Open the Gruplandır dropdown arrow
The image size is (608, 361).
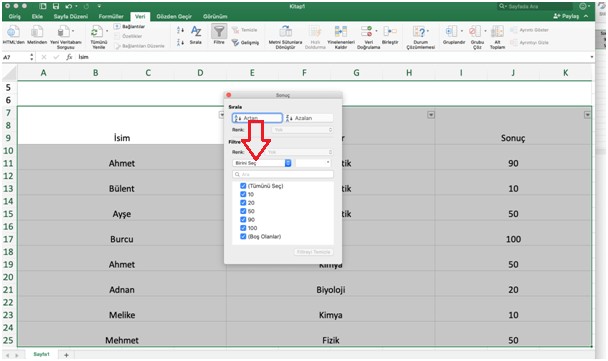[x=461, y=31]
